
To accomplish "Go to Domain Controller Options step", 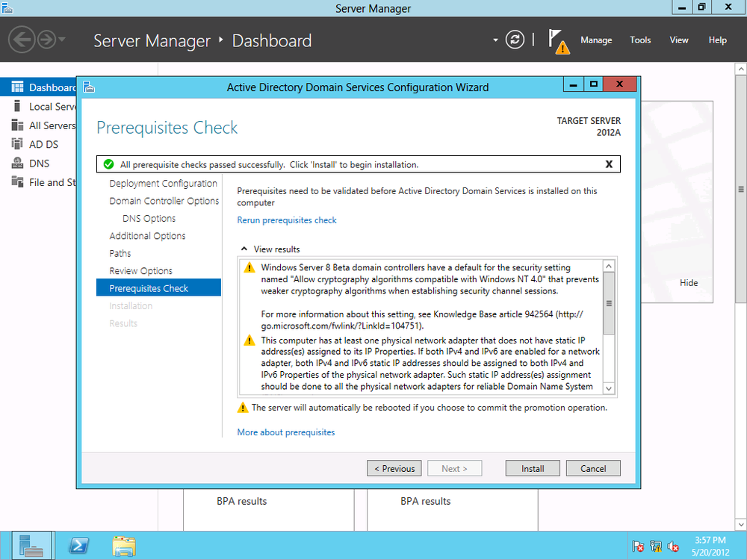I will (164, 201).
